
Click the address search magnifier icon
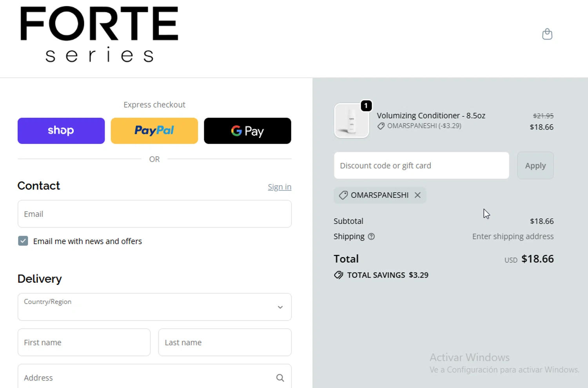pos(280,378)
